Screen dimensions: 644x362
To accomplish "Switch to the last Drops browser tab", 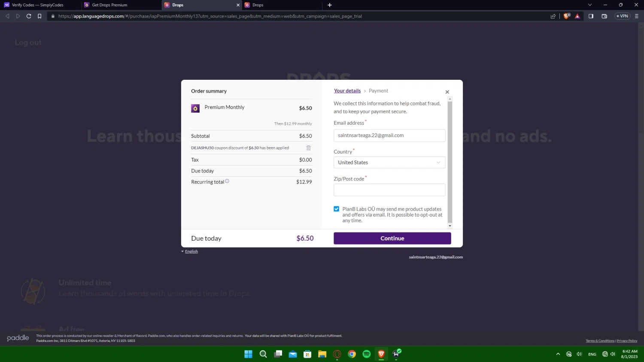I will pos(282,5).
